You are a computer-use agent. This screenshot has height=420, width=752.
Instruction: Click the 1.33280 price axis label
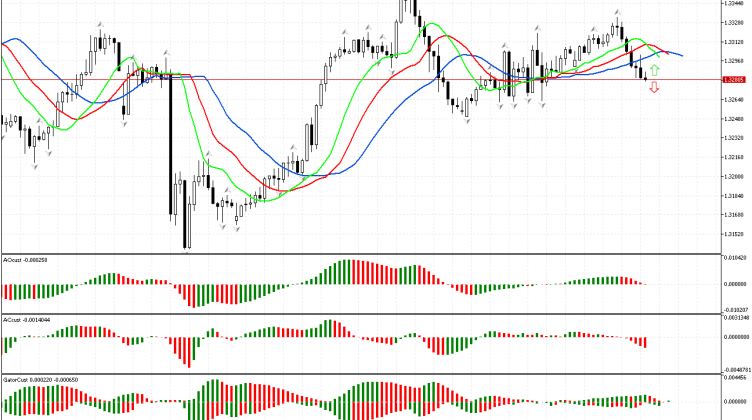click(x=735, y=22)
